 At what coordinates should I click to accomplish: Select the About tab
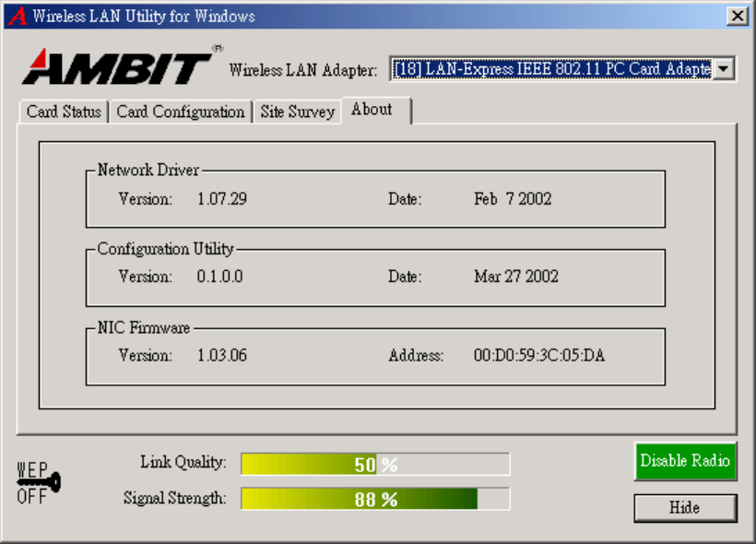376,110
